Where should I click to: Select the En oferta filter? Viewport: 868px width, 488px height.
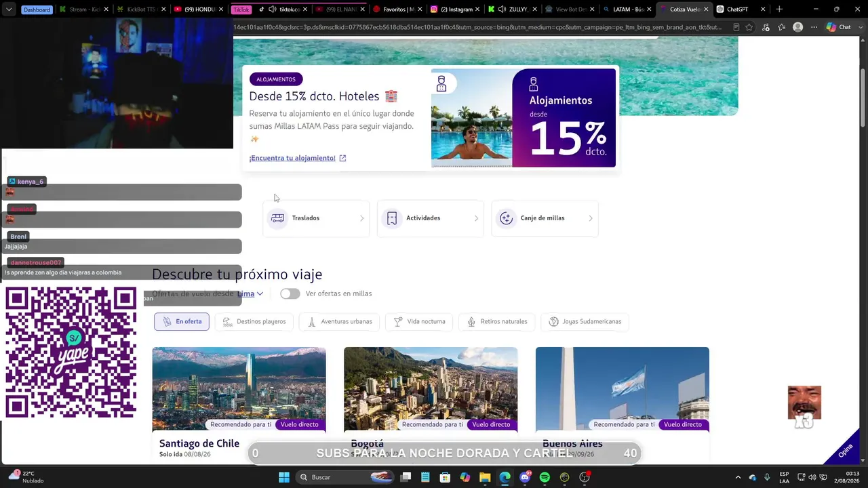click(182, 321)
